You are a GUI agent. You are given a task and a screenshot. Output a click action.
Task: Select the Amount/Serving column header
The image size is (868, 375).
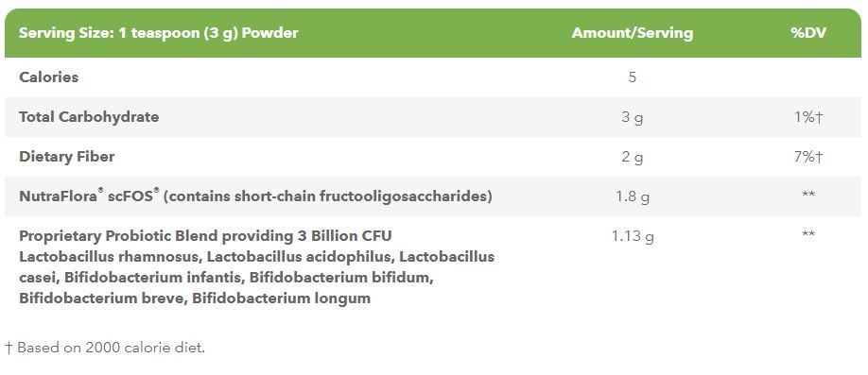[x=633, y=33]
